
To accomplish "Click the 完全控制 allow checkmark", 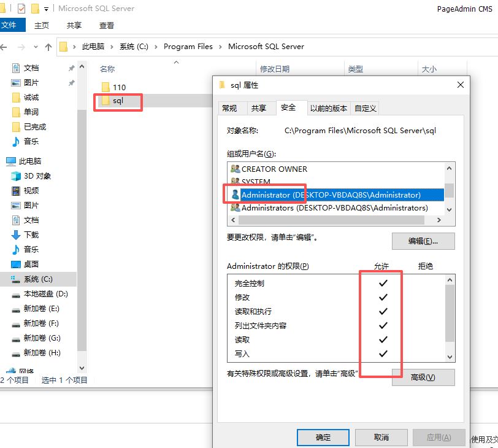I will pos(383,283).
